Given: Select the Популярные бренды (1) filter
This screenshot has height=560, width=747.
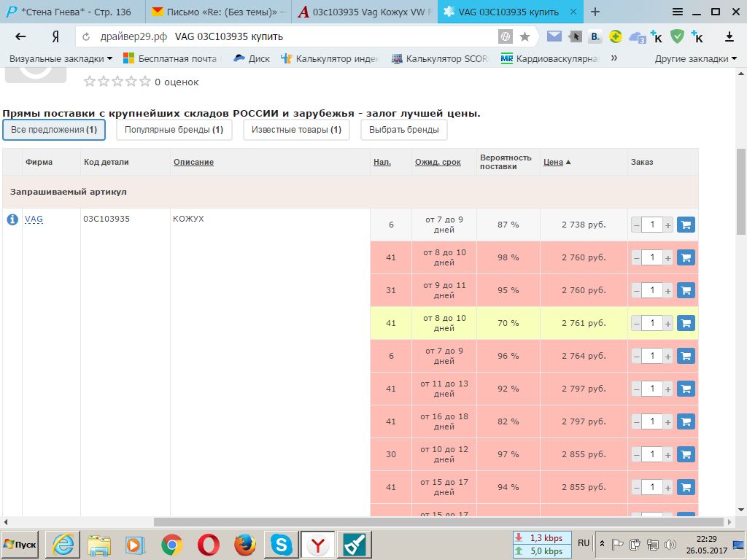Looking at the screenshot, I should pyautogui.click(x=174, y=130).
